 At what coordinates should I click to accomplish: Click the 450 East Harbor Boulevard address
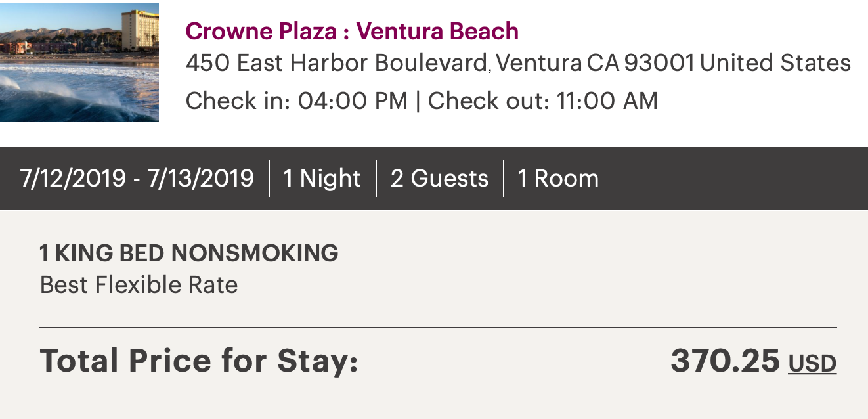[336, 64]
